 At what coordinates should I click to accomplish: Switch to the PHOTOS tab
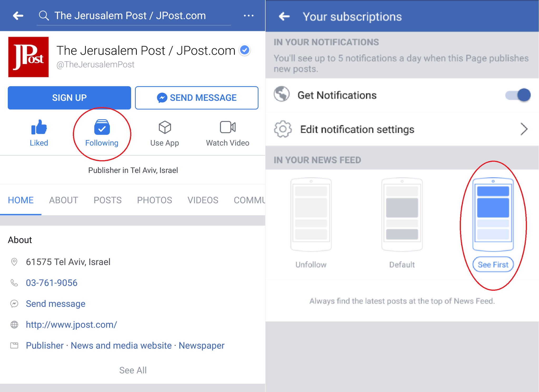coord(154,200)
